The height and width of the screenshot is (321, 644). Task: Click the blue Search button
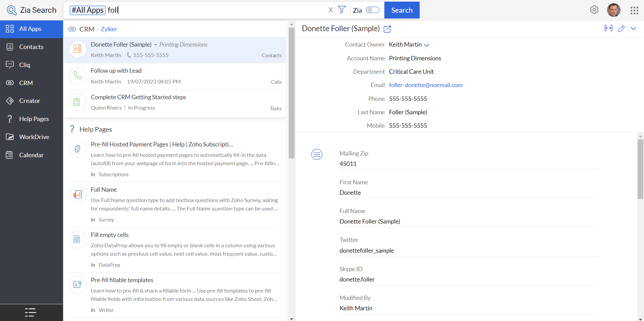click(x=401, y=10)
